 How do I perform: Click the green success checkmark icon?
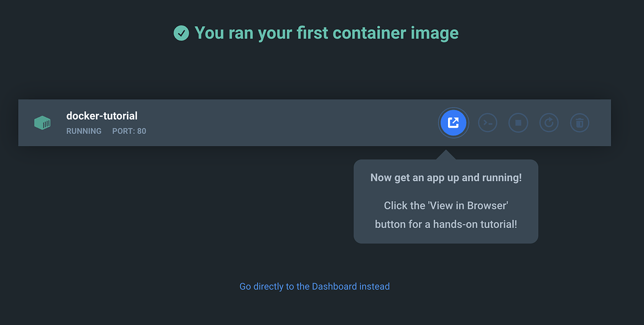click(181, 33)
